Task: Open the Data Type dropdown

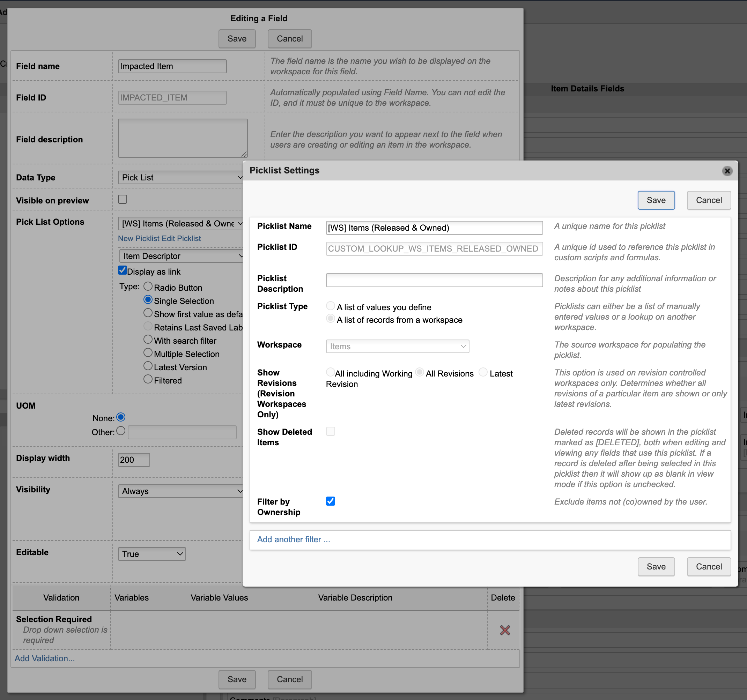Action: 180,178
